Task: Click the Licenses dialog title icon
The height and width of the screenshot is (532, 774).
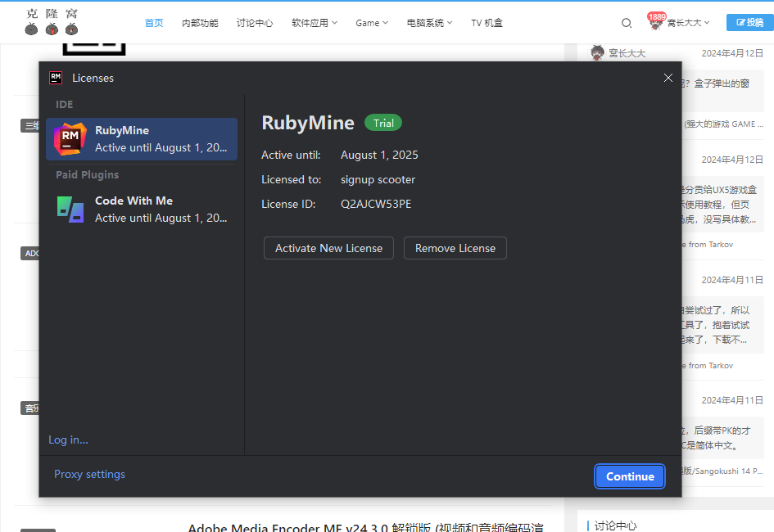Action: [x=56, y=78]
